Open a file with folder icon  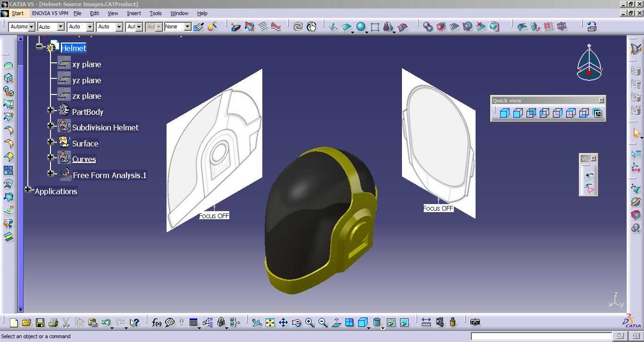(x=27, y=323)
